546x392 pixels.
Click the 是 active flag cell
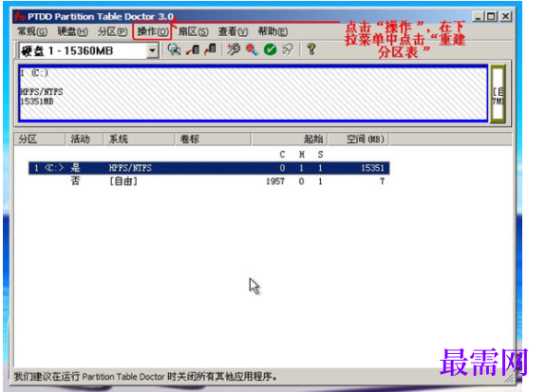click(x=76, y=168)
